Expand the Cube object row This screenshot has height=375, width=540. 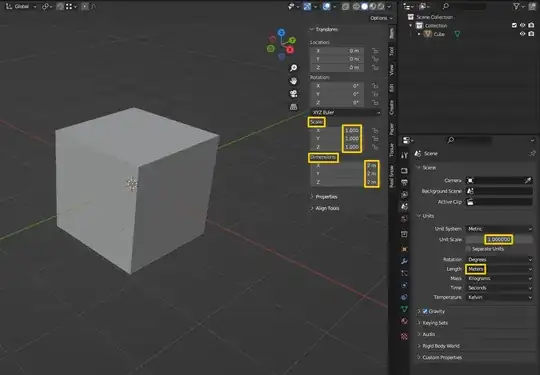pyautogui.click(x=419, y=34)
